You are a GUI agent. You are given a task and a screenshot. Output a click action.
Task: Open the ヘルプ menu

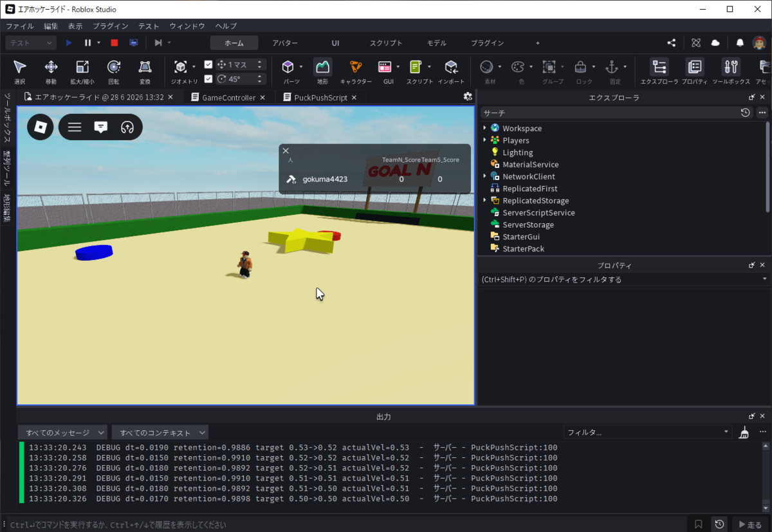226,26
